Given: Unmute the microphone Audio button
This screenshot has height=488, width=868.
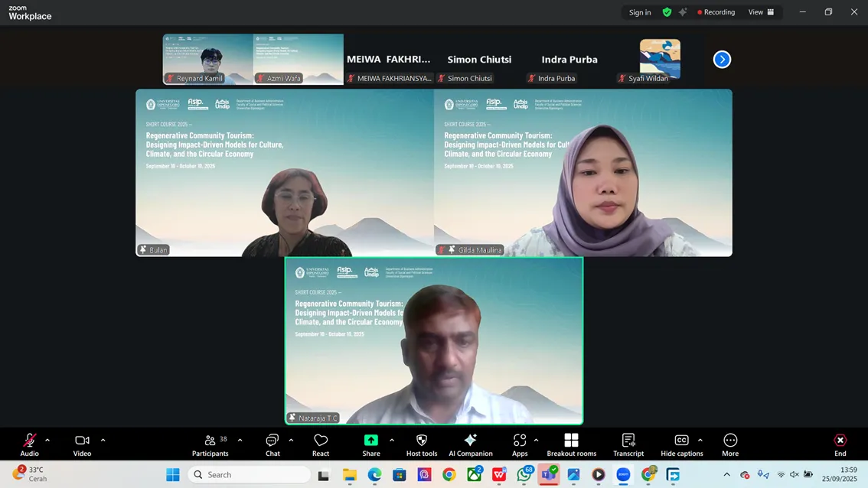Looking at the screenshot, I should click(29, 444).
